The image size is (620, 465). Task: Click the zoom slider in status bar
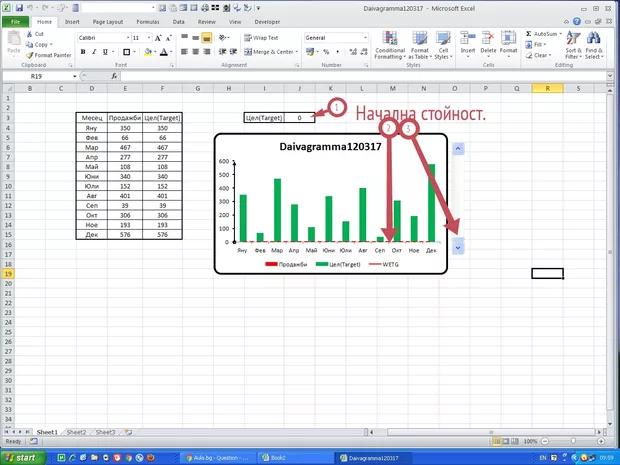pos(574,441)
